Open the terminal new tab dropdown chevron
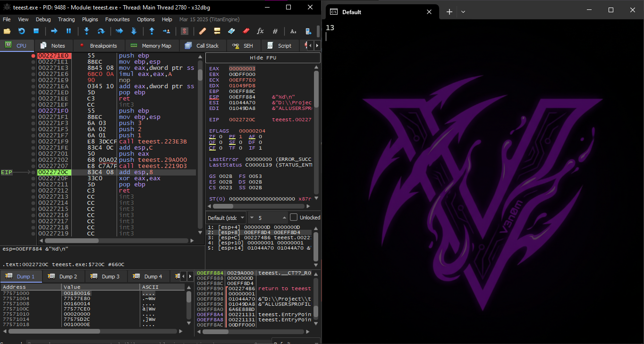This screenshot has width=644, height=344. tap(463, 12)
